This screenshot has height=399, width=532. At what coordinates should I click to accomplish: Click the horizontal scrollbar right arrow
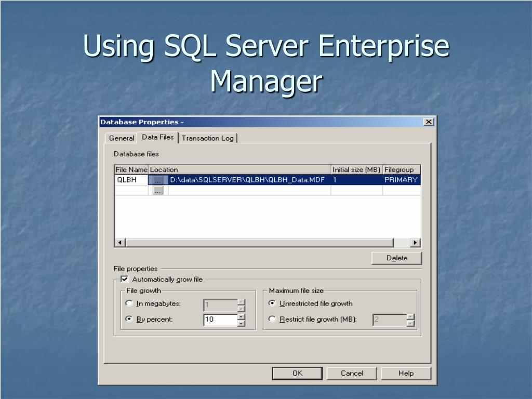point(415,243)
